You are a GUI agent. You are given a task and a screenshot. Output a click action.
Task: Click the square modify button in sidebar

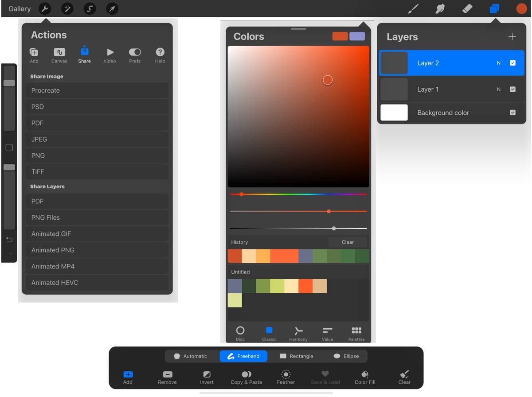(x=9, y=148)
